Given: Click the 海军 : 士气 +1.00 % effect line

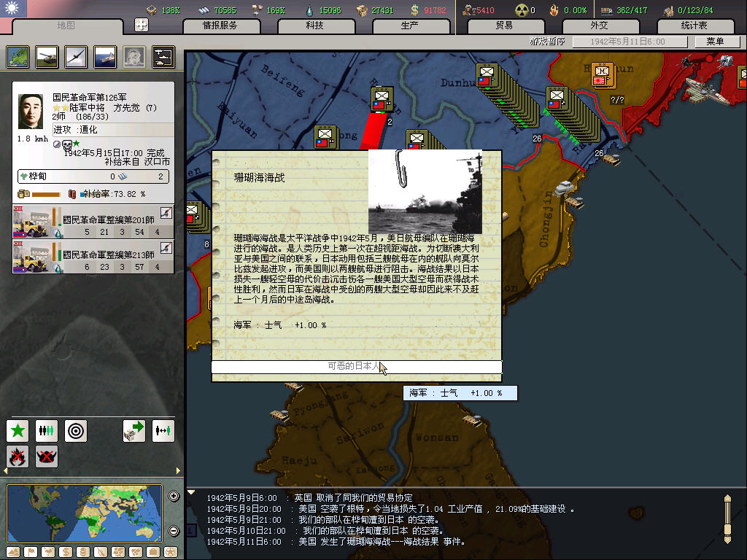Looking at the screenshot, I should [280, 325].
